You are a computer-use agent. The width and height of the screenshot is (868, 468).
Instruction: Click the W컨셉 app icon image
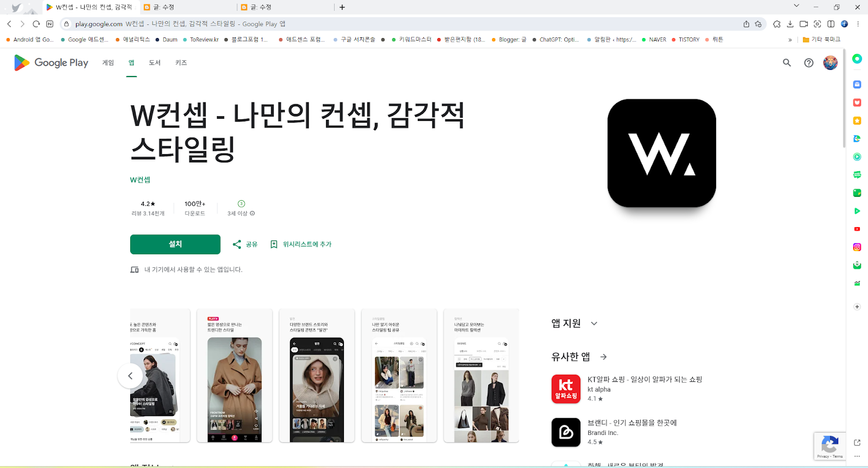(662, 153)
